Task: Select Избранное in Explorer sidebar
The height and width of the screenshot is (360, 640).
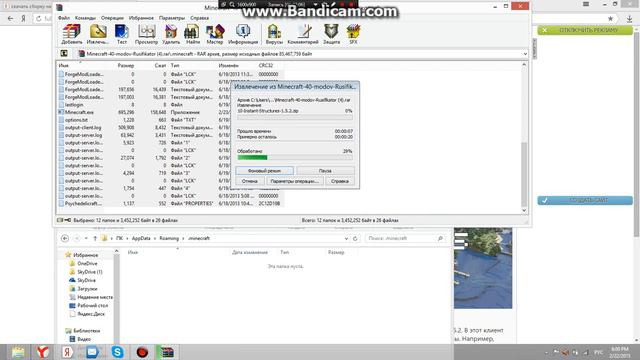Action: (x=85, y=255)
